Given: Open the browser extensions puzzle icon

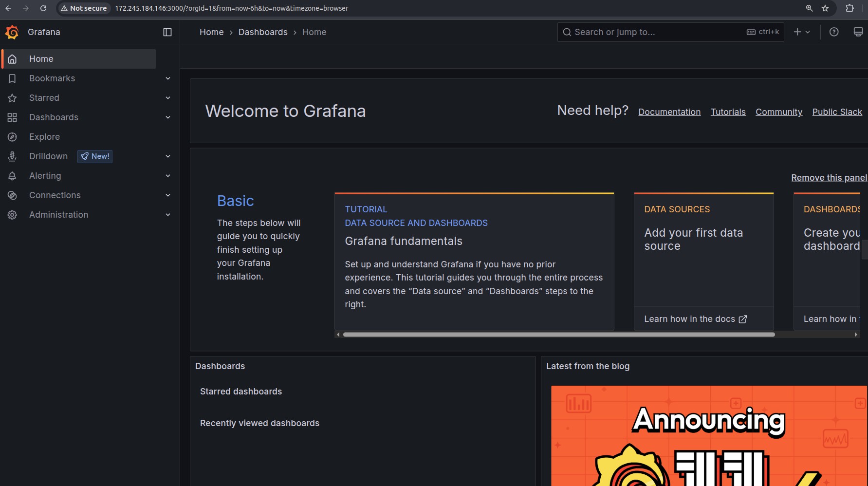Looking at the screenshot, I should coord(850,8).
